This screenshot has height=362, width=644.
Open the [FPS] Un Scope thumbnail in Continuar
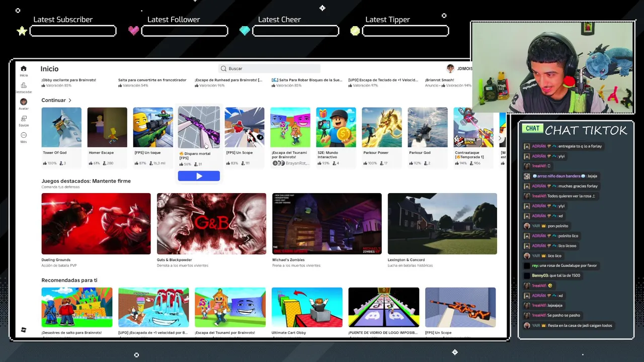[245, 127]
